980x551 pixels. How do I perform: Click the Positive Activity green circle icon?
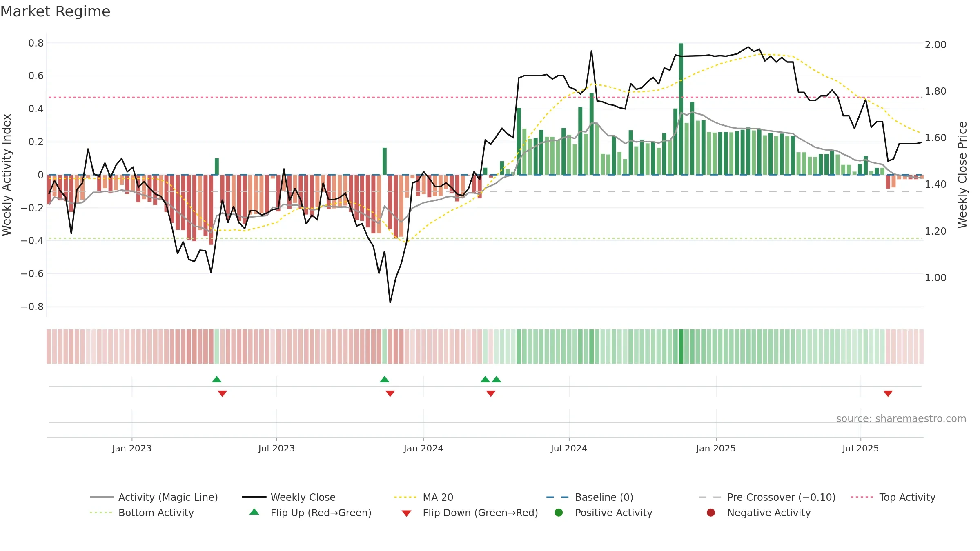pos(559,512)
